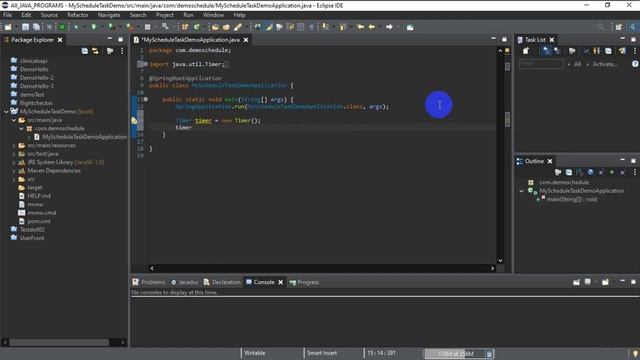
Task: Click the quick-fix marker beside Timer line
Action: coord(134,120)
